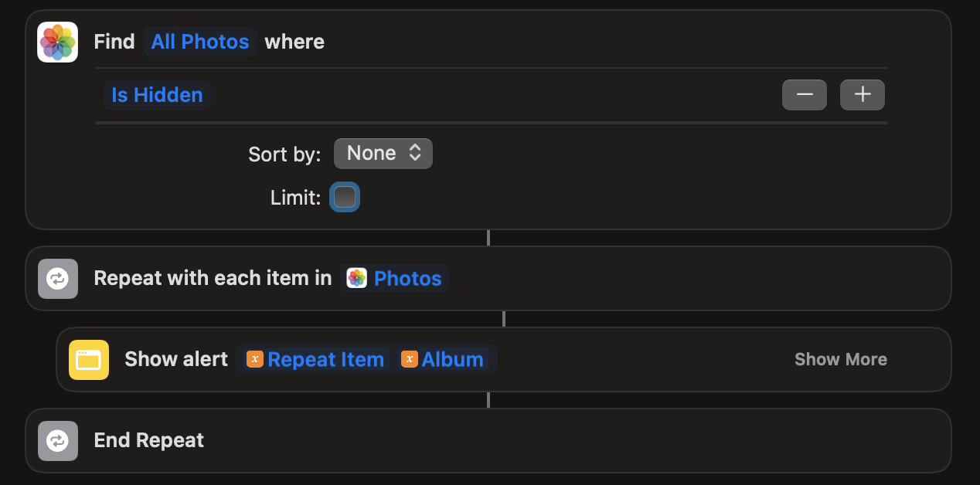Expand Show More options in Show alert
Screen dimensions: 980x485
(x=841, y=360)
